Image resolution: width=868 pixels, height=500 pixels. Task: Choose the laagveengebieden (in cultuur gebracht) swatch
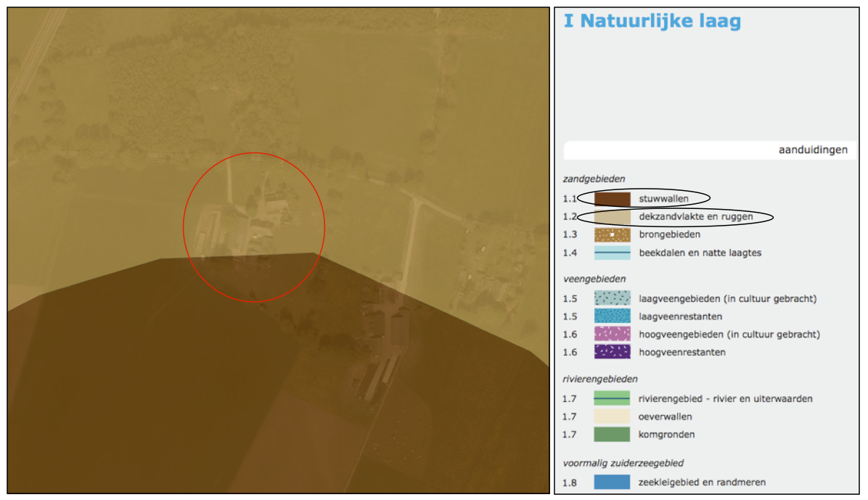tap(613, 298)
